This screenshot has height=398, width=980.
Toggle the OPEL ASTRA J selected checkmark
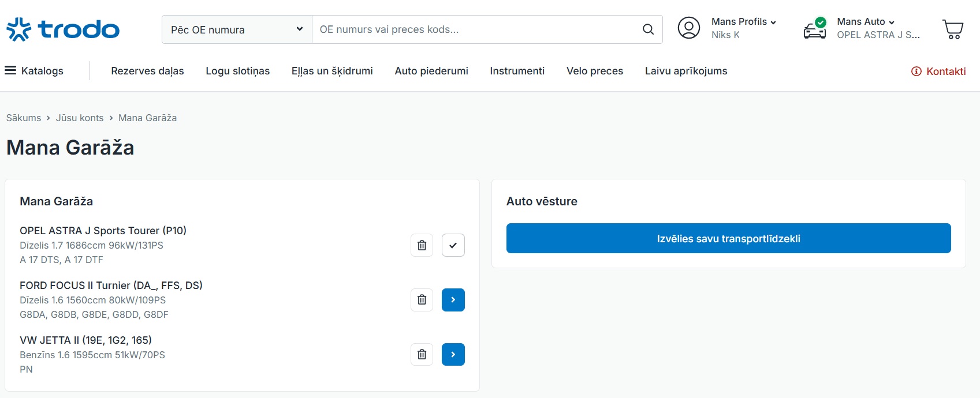pos(453,245)
